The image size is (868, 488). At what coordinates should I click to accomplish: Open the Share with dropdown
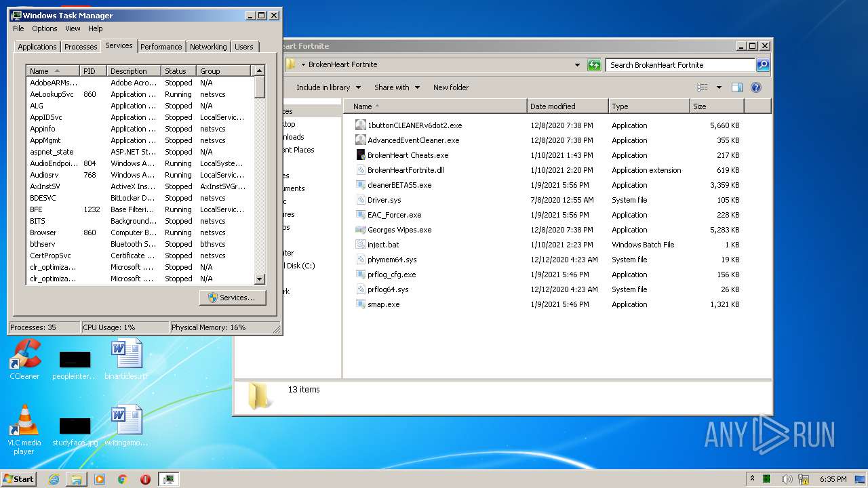point(397,87)
